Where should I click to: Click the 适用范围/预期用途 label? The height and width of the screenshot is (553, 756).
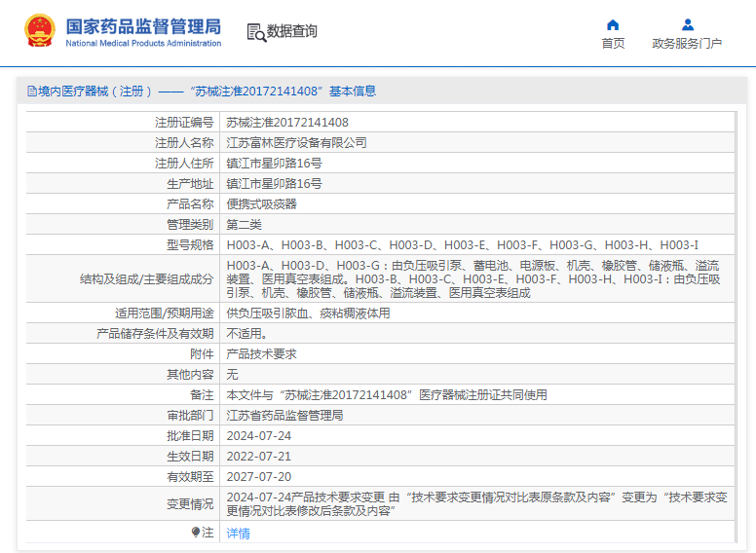pyautogui.click(x=164, y=313)
